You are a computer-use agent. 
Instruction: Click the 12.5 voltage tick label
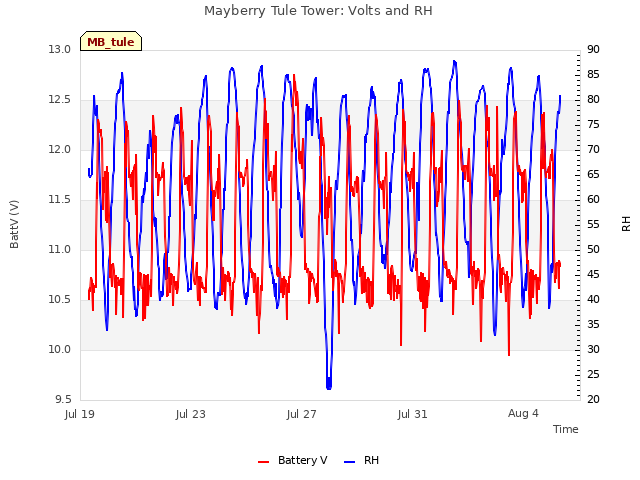(60, 100)
